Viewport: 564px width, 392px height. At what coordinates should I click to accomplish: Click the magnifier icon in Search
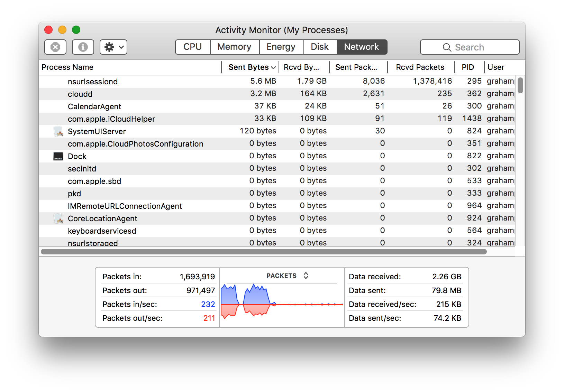pyautogui.click(x=447, y=47)
